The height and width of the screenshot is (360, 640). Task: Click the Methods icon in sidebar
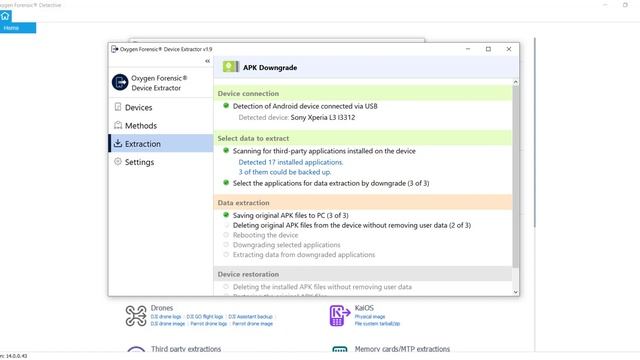tap(118, 125)
